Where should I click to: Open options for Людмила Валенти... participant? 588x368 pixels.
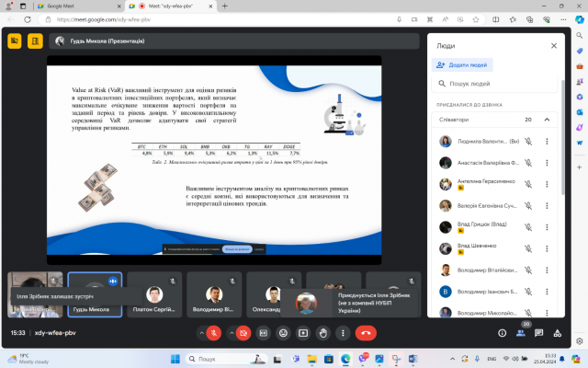point(547,142)
